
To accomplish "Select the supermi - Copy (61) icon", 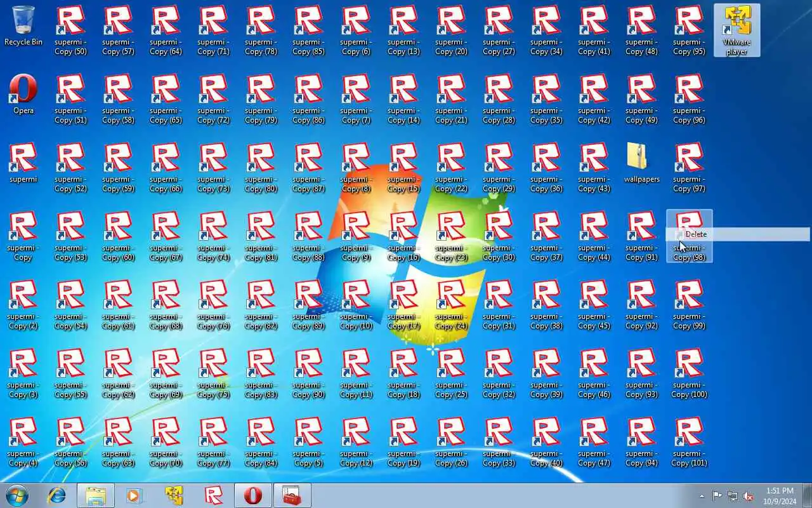I will [x=118, y=304].
